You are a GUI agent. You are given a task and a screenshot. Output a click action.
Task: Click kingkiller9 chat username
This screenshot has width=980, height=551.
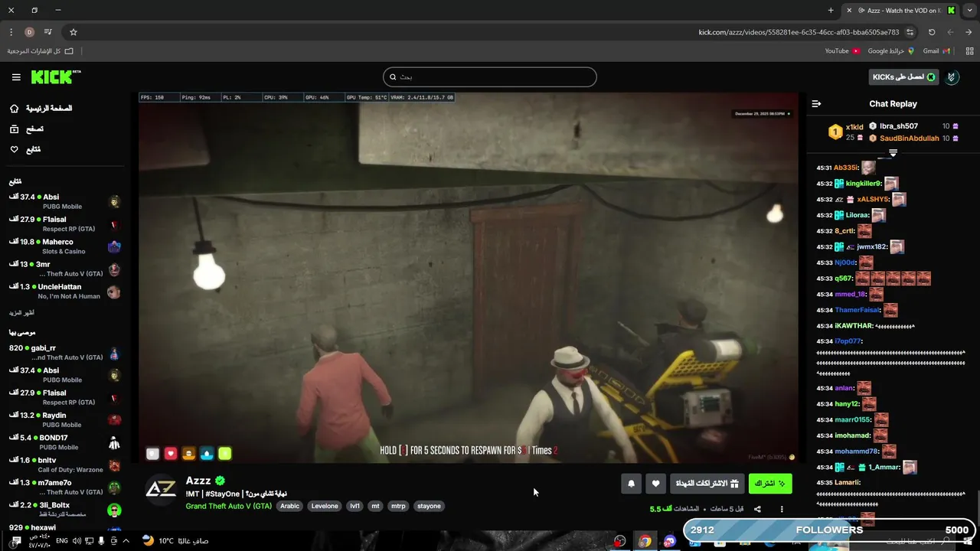pyautogui.click(x=864, y=184)
